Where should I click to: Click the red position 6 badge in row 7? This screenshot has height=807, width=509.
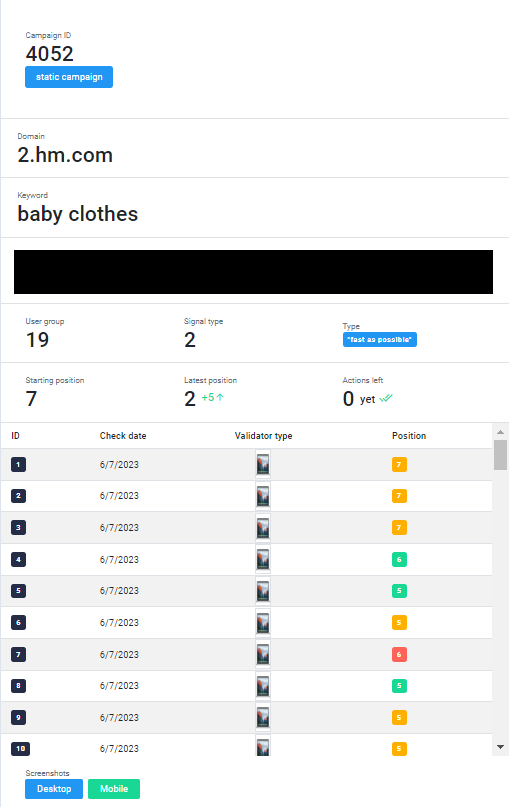click(399, 655)
